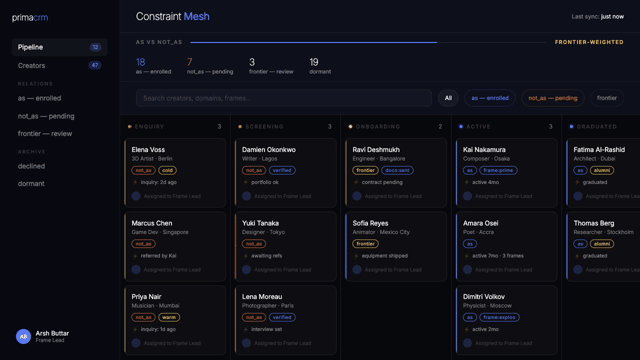Click the as tag on Amara Osei
The height and width of the screenshot is (360, 640).
[x=470, y=244]
